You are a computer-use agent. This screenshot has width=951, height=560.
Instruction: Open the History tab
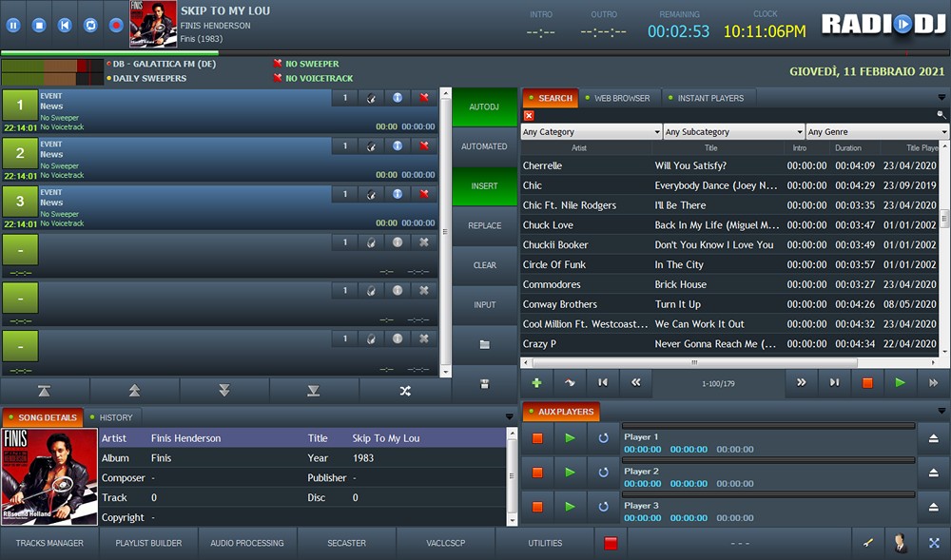click(111, 417)
